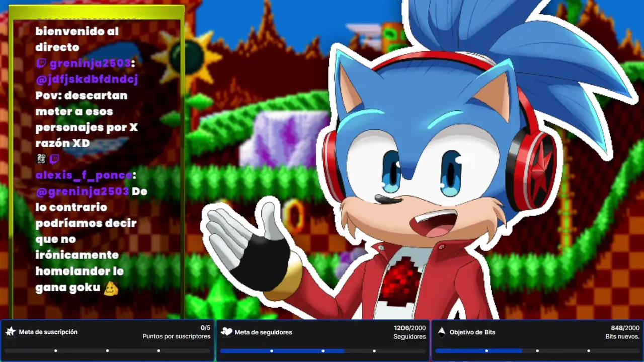Click the 'Meta de suscripción' label
The image size is (644, 362).
tap(48, 332)
